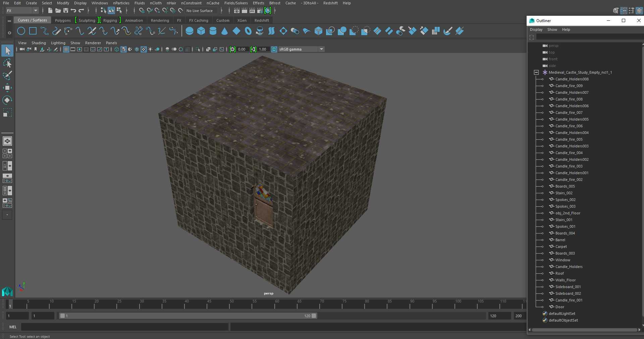Select the arrow Select tool
Image resolution: width=644 pixels, height=339 pixels.
[x=7, y=51]
